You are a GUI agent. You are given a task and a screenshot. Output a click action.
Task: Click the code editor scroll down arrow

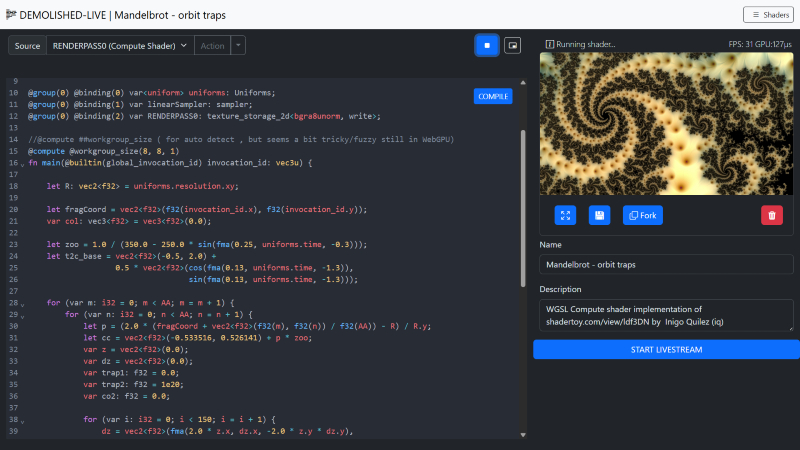click(x=523, y=435)
